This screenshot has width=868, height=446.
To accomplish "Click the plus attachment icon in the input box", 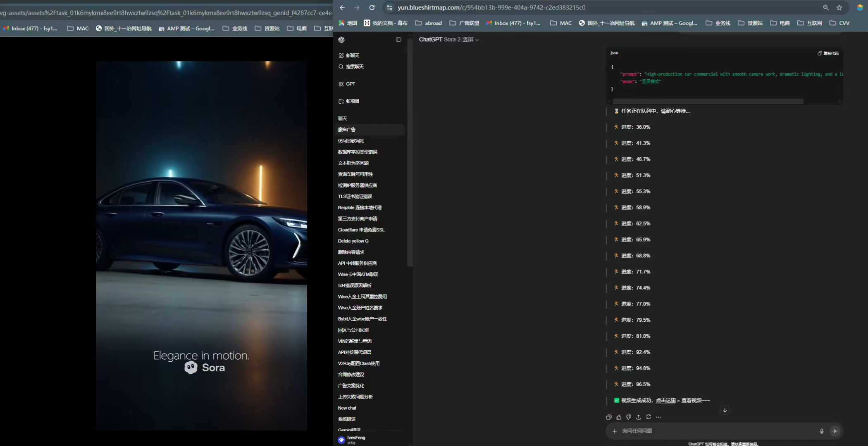I will pos(615,431).
